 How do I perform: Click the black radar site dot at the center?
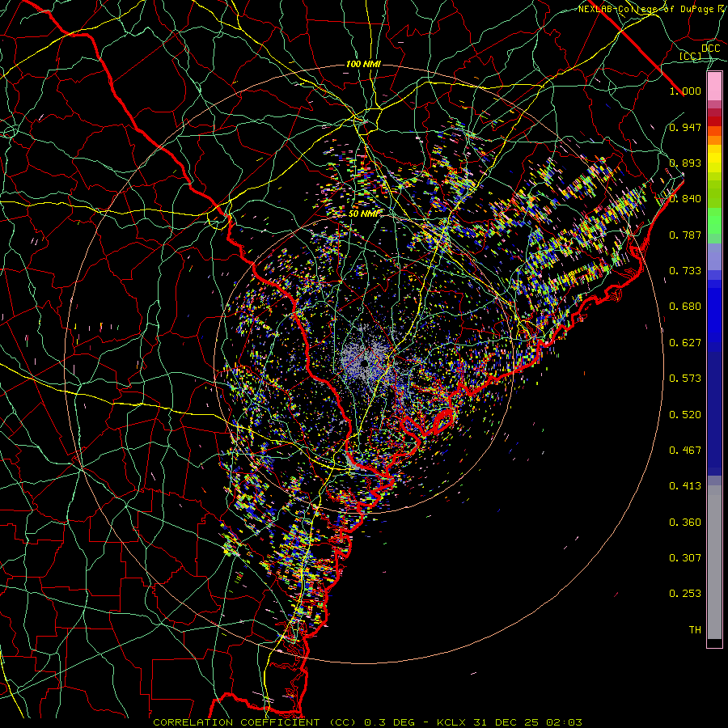[365, 363]
